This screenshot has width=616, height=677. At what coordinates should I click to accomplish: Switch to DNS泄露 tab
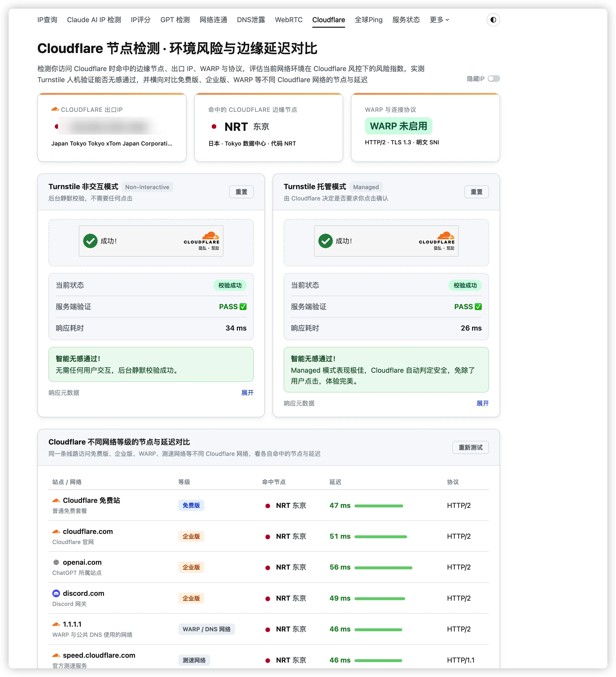click(x=251, y=20)
